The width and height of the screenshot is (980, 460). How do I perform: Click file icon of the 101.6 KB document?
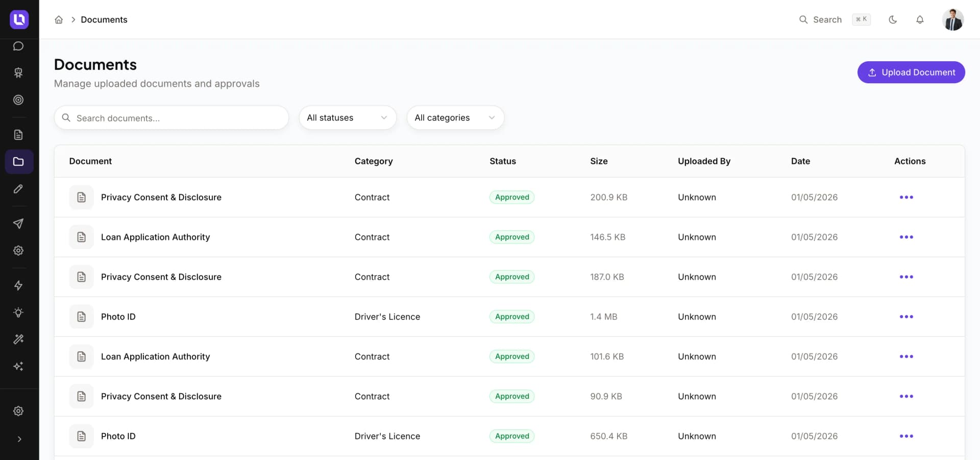[81, 356]
